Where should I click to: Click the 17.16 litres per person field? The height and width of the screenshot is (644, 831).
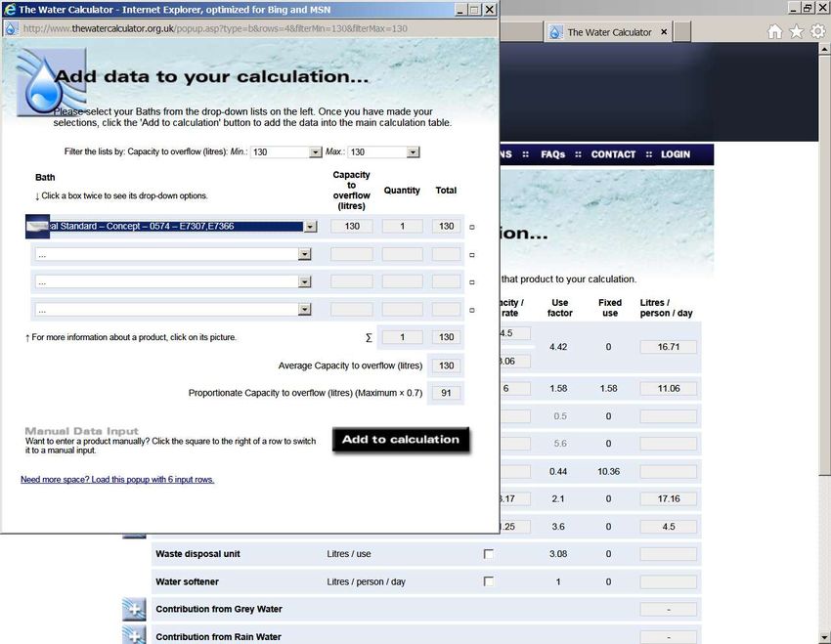pyautogui.click(x=669, y=499)
